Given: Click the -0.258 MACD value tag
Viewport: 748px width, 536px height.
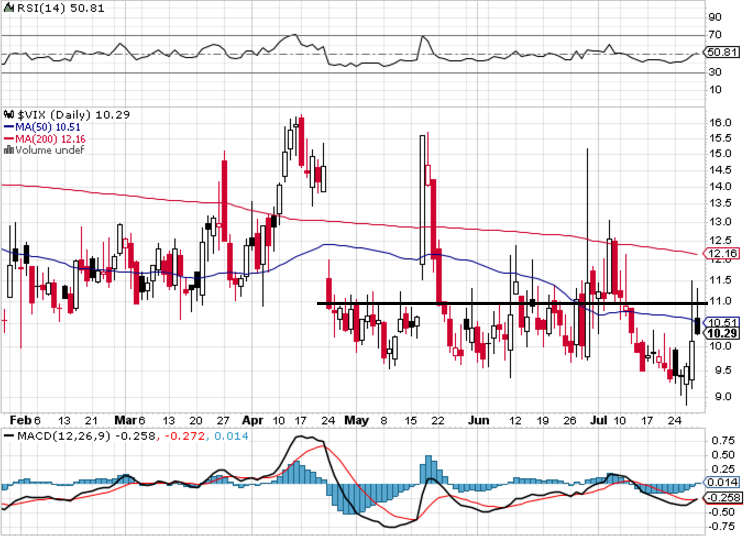Looking at the screenshot, I should pyautogui.click(x=721, y=497).
